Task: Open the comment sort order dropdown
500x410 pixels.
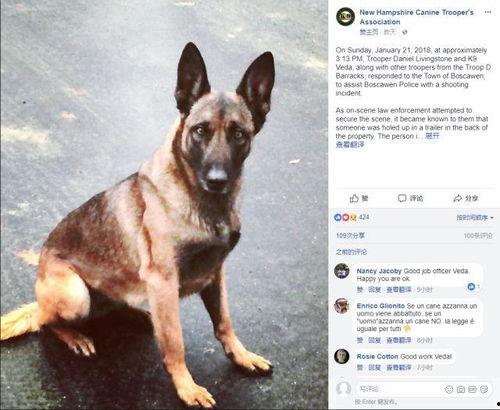Action: (475, 218)
